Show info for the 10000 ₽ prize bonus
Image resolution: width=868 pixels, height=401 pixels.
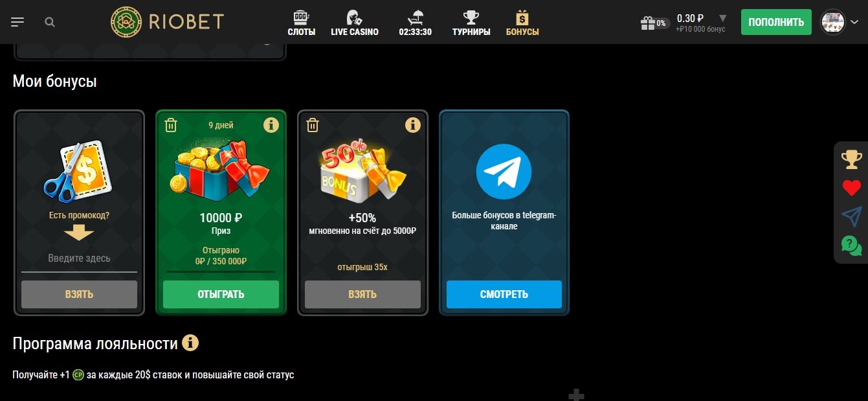point(271,124)
